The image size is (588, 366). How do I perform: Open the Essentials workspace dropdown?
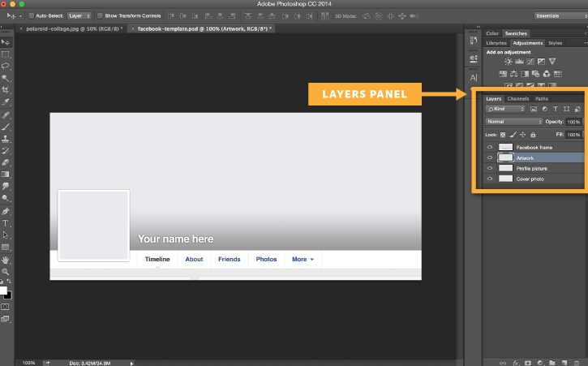559,15
